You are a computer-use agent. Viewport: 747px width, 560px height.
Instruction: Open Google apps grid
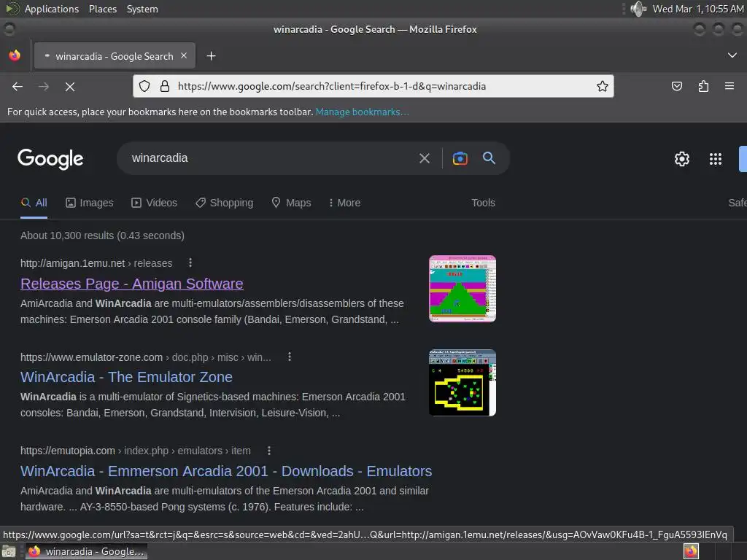coord(716,158)
